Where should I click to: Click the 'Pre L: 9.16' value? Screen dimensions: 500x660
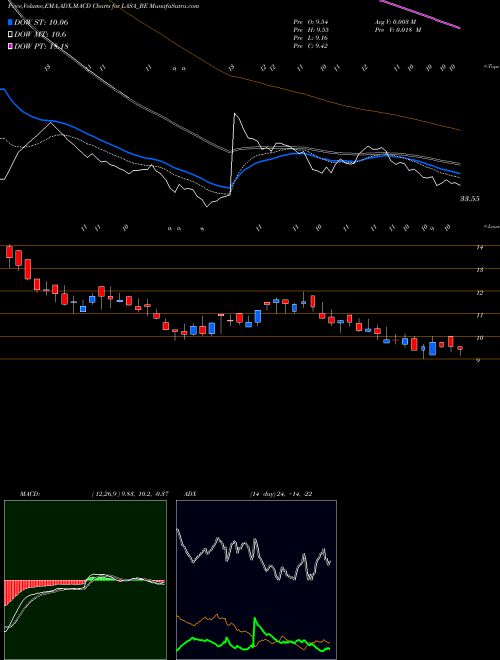click(x=311, y=37)
